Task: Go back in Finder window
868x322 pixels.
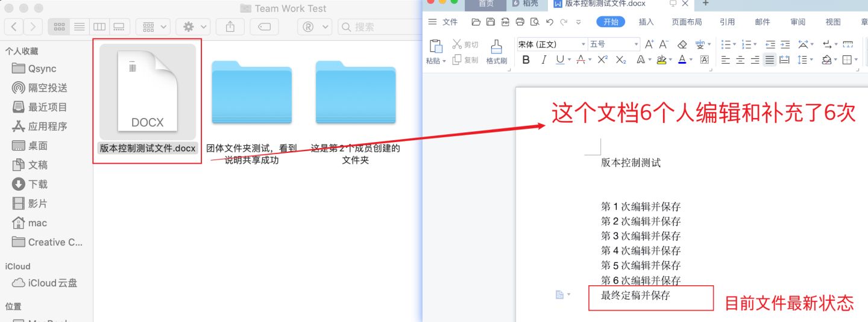Action: 14,26
